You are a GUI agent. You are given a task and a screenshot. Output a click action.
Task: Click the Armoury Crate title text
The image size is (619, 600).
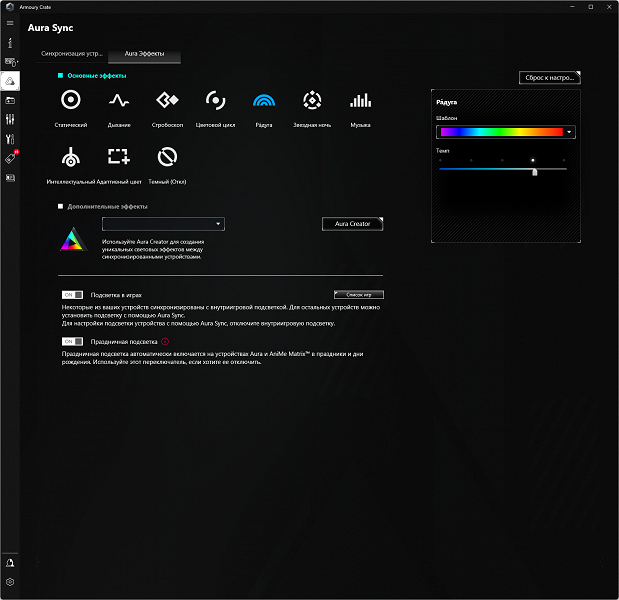click(x=35, y=7)
